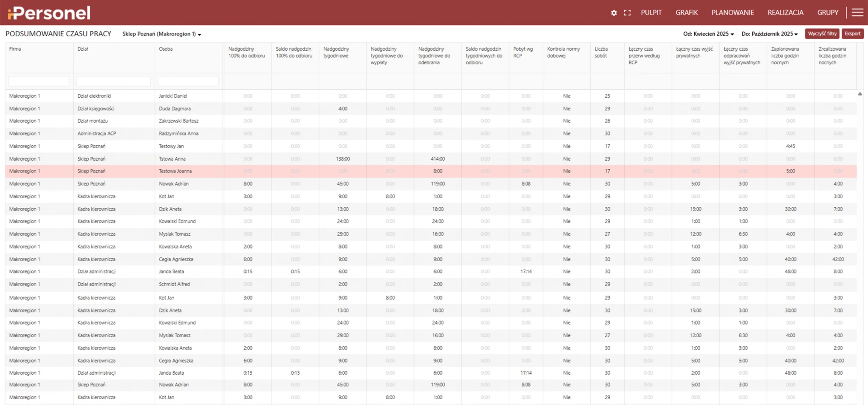The height and width of the screenshot is (405, 868).
Task: Click the Eksport button
Action: tap(852, 34)
